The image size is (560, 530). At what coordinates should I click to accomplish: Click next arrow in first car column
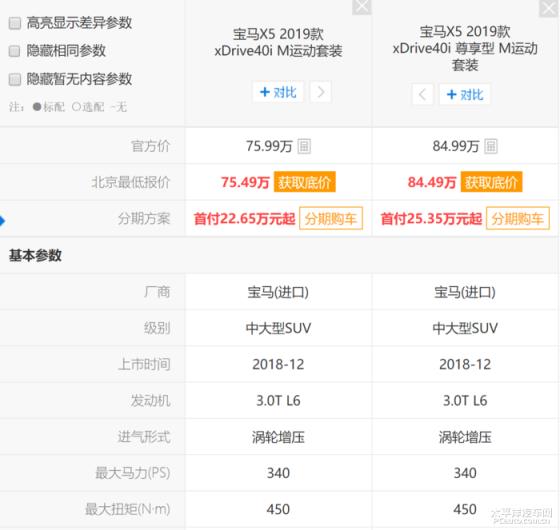(x=321, y=92)
